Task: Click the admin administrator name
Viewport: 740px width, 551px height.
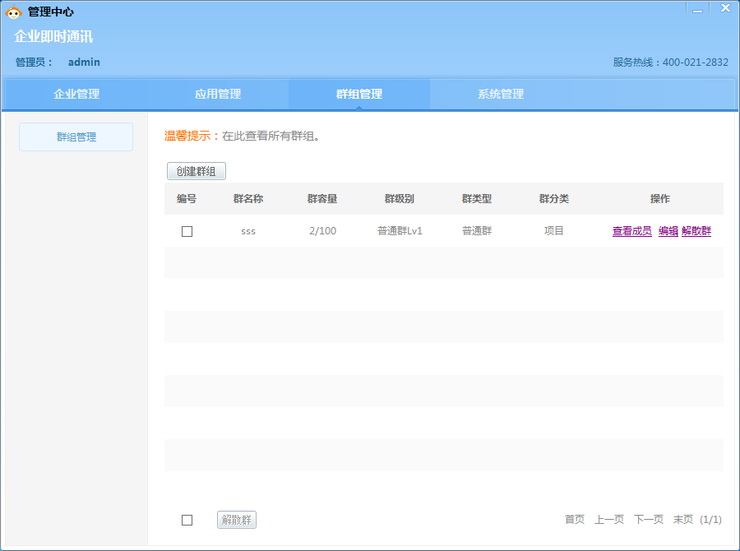Action: 84,62
